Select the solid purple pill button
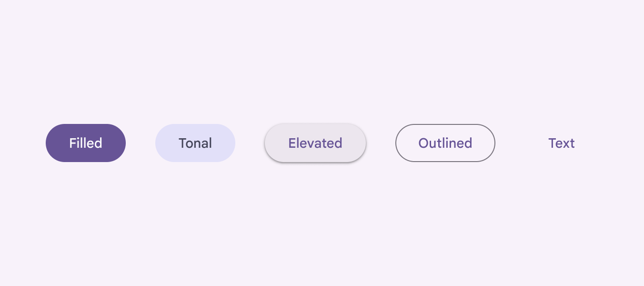The height and width of the screenshot is (286, 644). [x=86, y=143]
